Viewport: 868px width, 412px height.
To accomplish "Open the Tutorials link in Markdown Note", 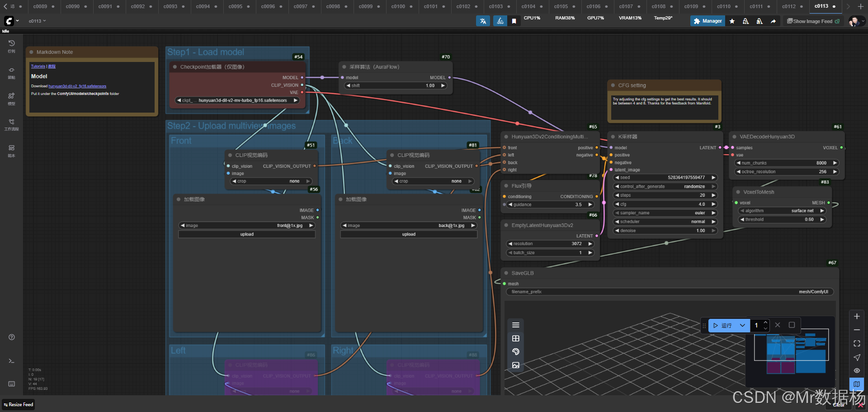I will [x=38, y=66].
